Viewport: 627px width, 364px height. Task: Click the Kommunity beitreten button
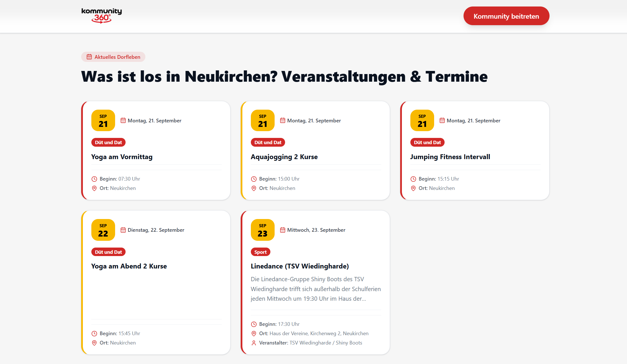coord(506,16)
